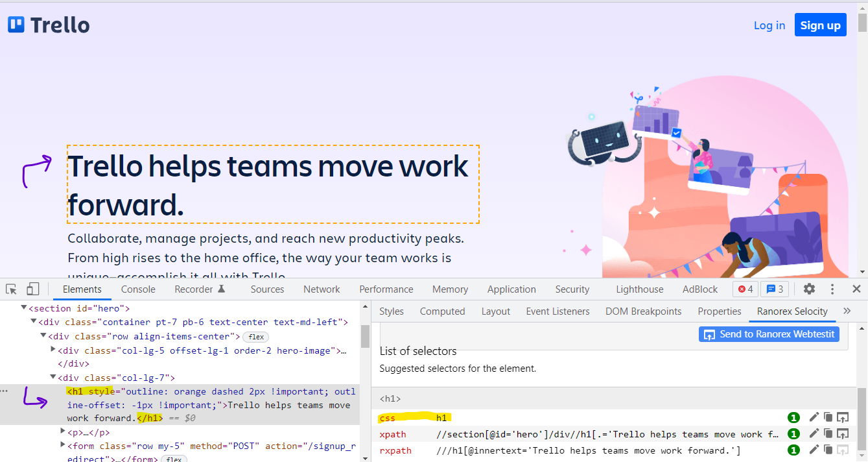This screenshot has height=462, width=868.
Task: Expand the collapsed p element node
Action: pyautogui.click(x=63, y=432)
